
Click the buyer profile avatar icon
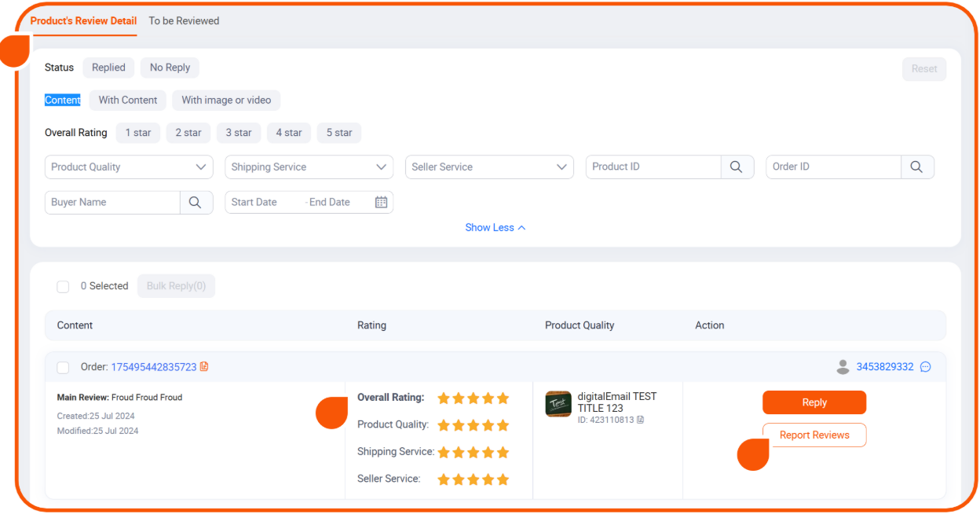click(x=843, y=367)
